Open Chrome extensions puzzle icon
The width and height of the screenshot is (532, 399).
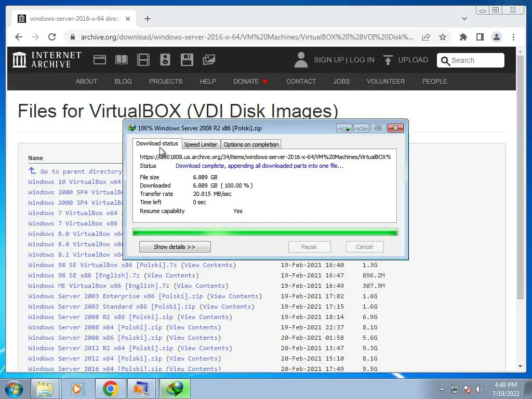(463, 37)
